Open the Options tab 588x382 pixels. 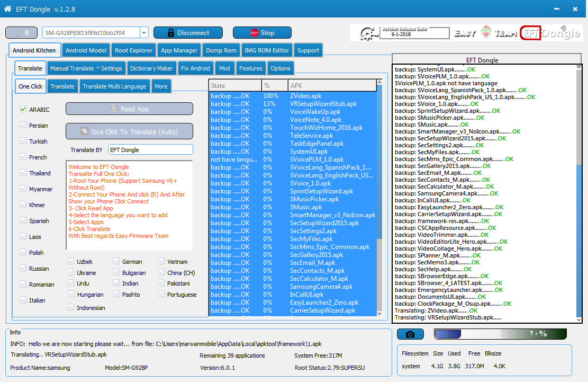tap(281, 68)
